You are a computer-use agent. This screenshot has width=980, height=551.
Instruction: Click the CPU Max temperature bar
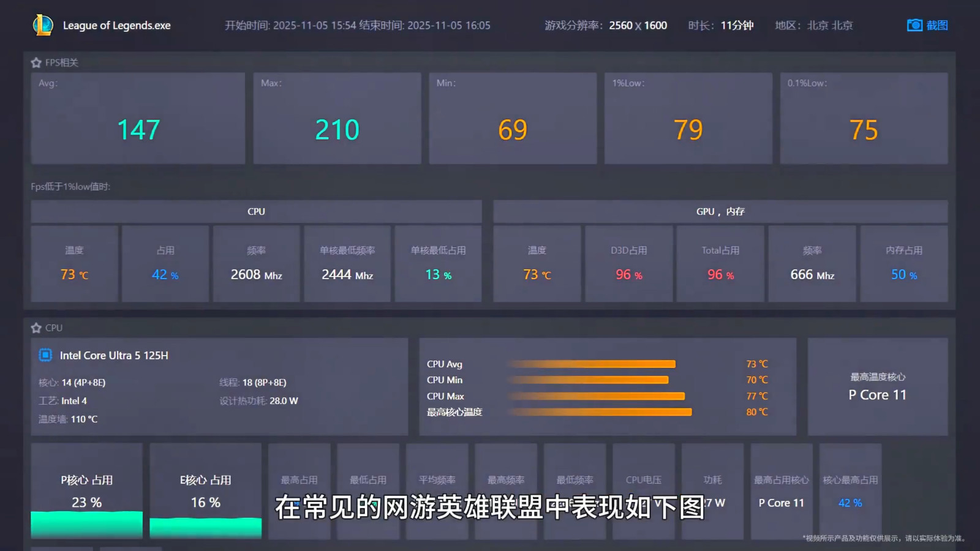597,396
